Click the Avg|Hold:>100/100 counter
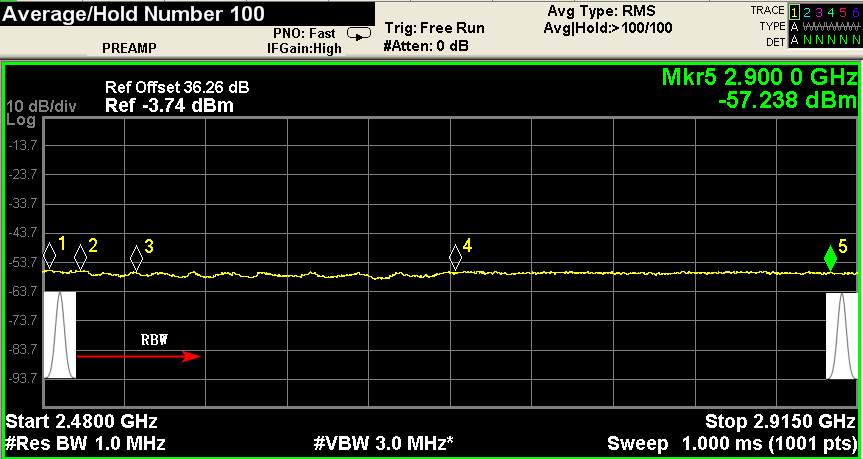Viewport: 863px width, 459px height. coord(608,28)
